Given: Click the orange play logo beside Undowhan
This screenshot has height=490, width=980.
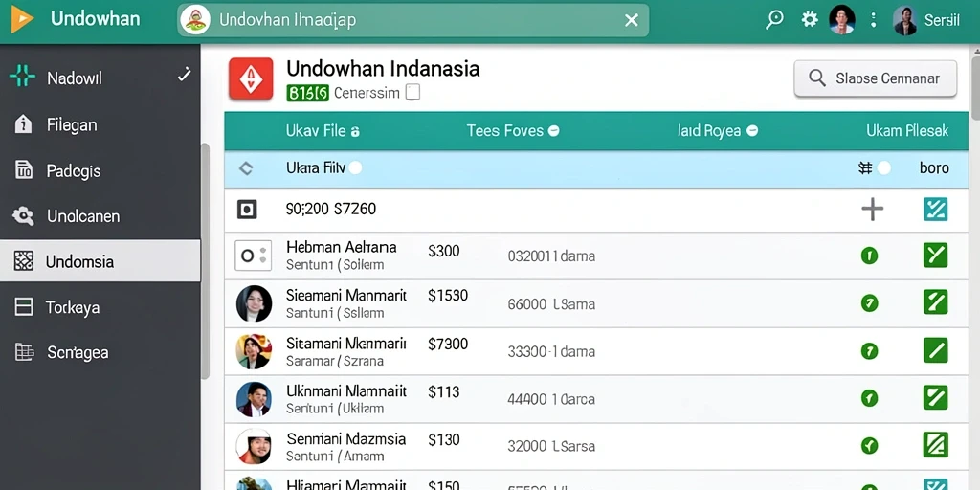Looking at the screenshot, I should coord(22,20).
